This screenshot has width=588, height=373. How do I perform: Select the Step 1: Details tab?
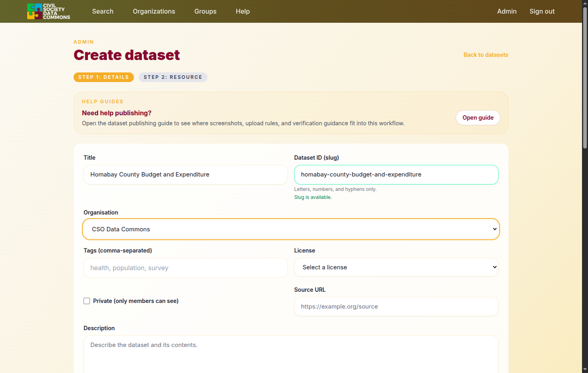pyautogui.click(x=104, y=77)
